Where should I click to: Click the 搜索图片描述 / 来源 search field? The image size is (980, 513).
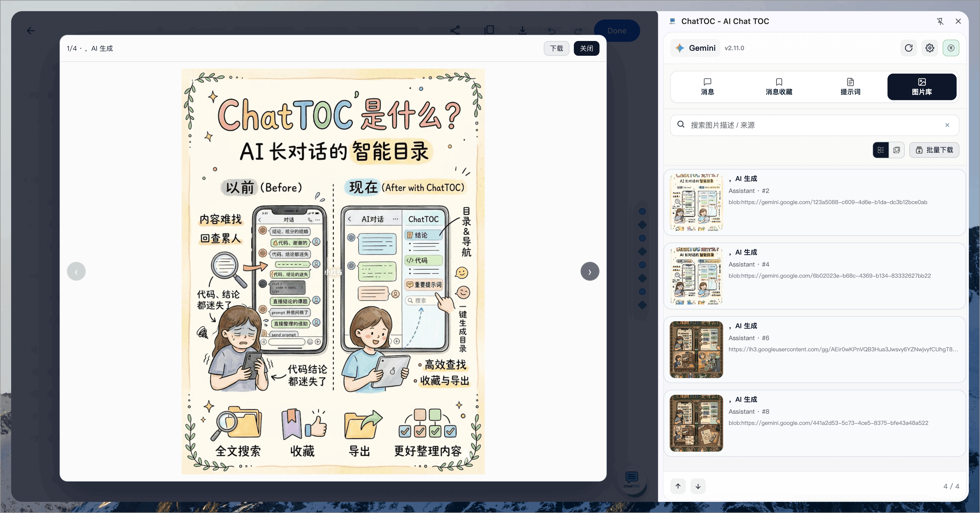pos(814,125)
